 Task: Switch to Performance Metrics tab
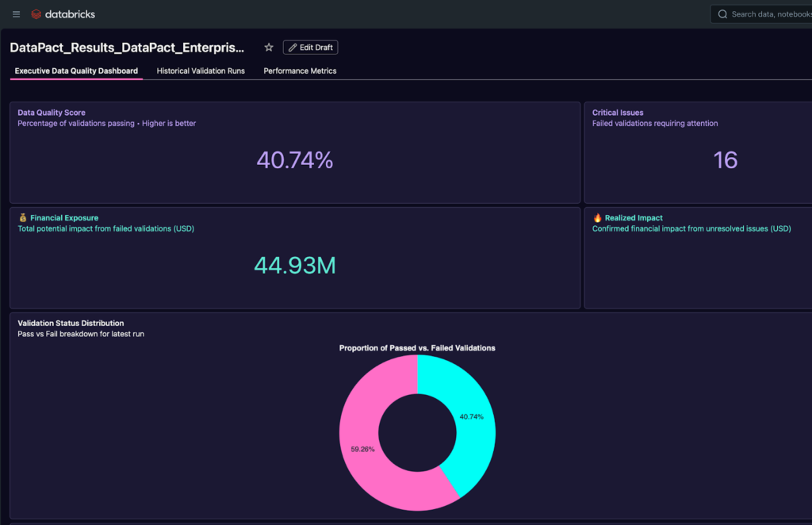(300, 71)
